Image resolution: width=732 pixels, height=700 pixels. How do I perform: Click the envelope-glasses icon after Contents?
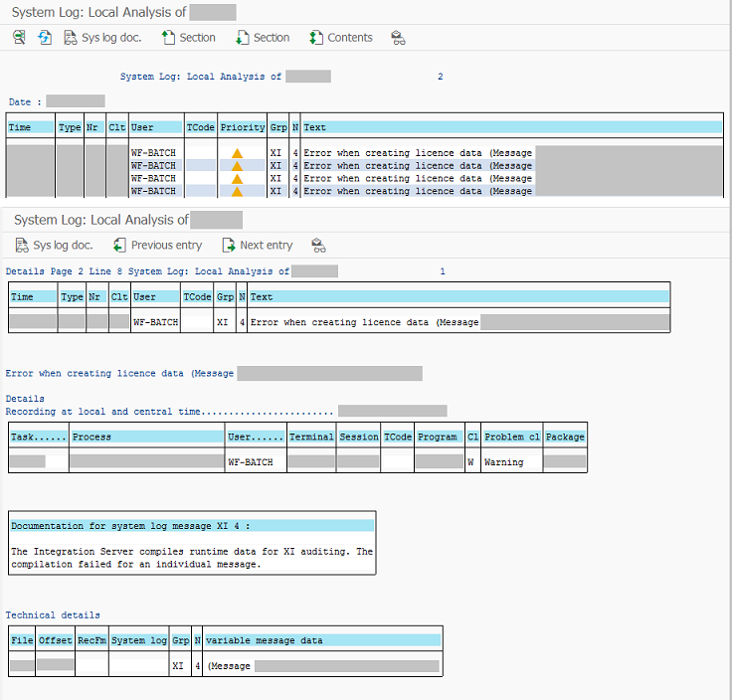[398, 38]
